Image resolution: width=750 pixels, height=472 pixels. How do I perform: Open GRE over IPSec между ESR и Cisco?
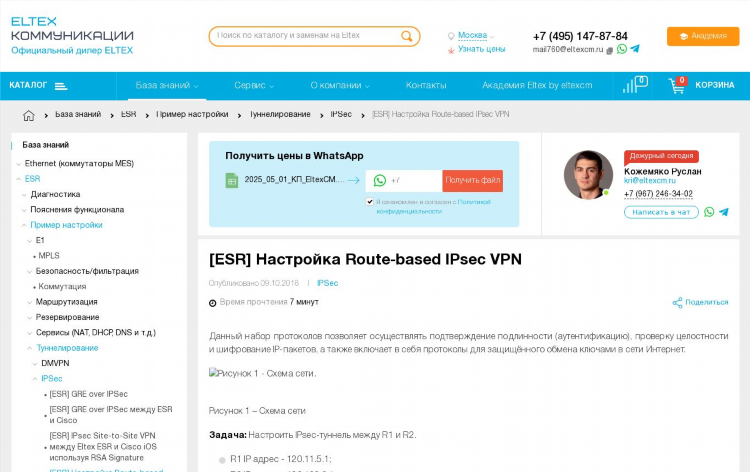pos(110,415)
